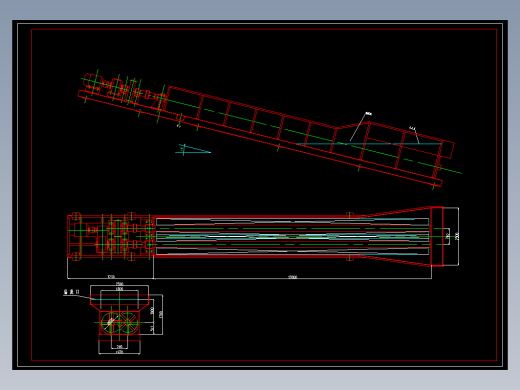Click the cyan angle symbol below the inclined view

[193, 150]
